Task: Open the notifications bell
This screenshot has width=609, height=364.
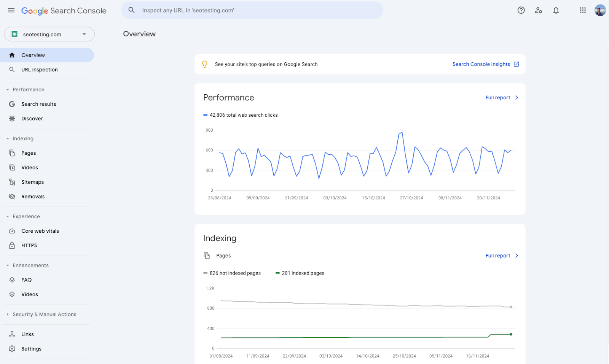Action: coord(556,10)
